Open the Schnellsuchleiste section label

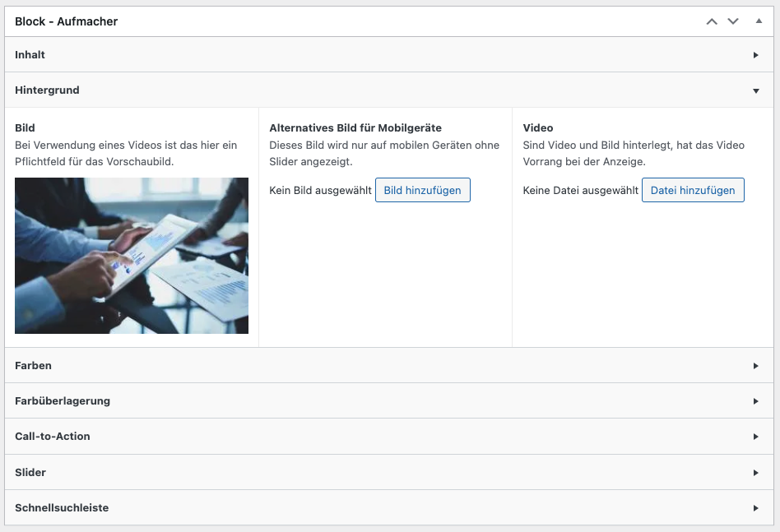coord(62,508)
